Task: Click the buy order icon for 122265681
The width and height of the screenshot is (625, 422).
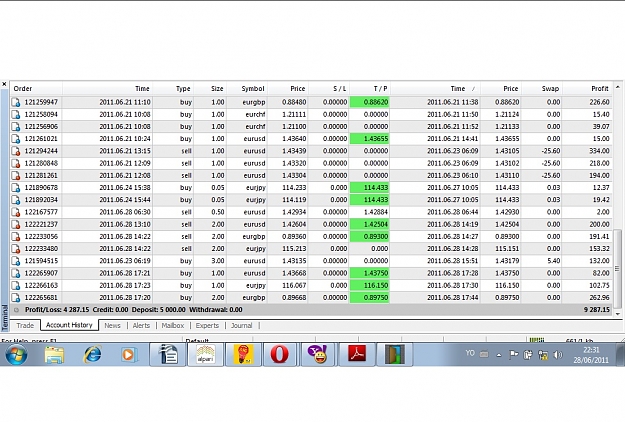Action: tap(16, 298)
